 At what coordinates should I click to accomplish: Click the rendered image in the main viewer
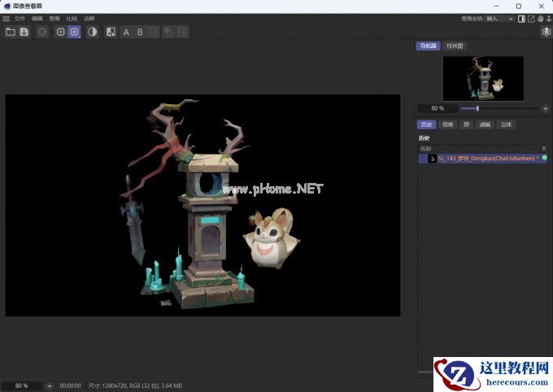coord(202,205)
